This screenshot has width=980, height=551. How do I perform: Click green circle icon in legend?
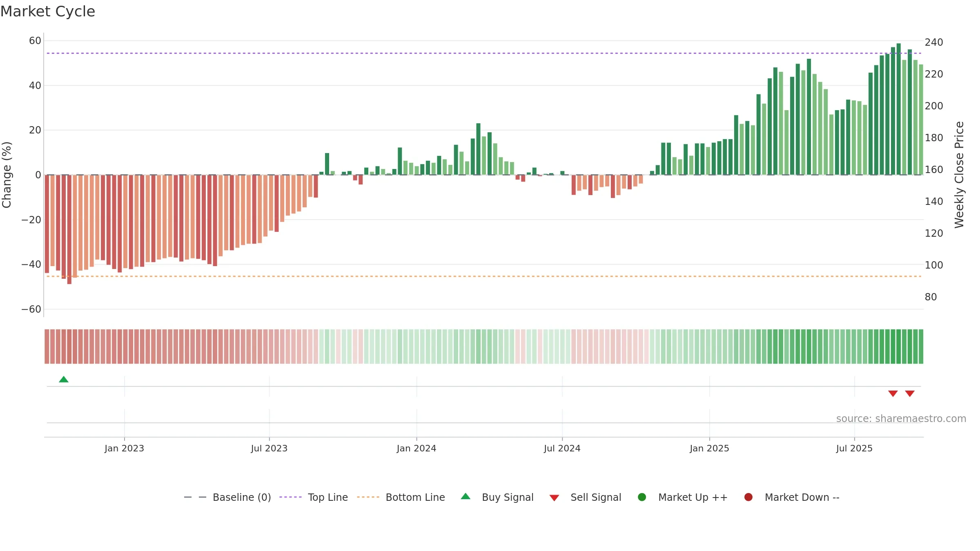point(642,497)
